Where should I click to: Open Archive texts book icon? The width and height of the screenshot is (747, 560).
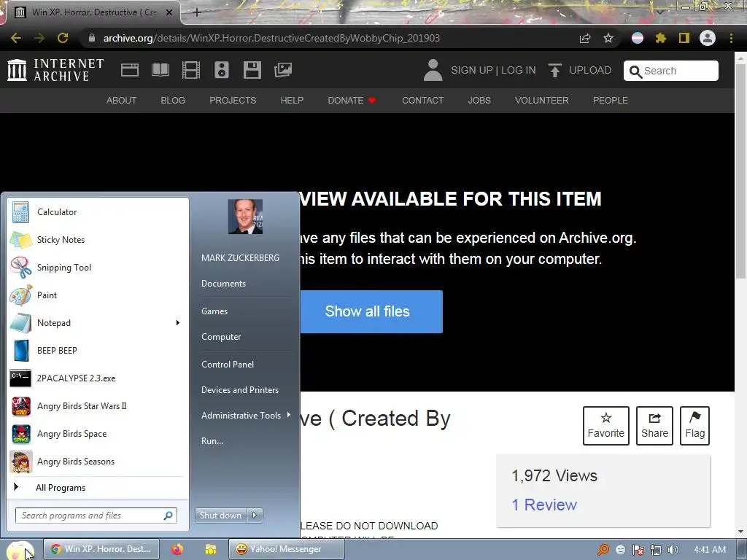pos(160,70)
